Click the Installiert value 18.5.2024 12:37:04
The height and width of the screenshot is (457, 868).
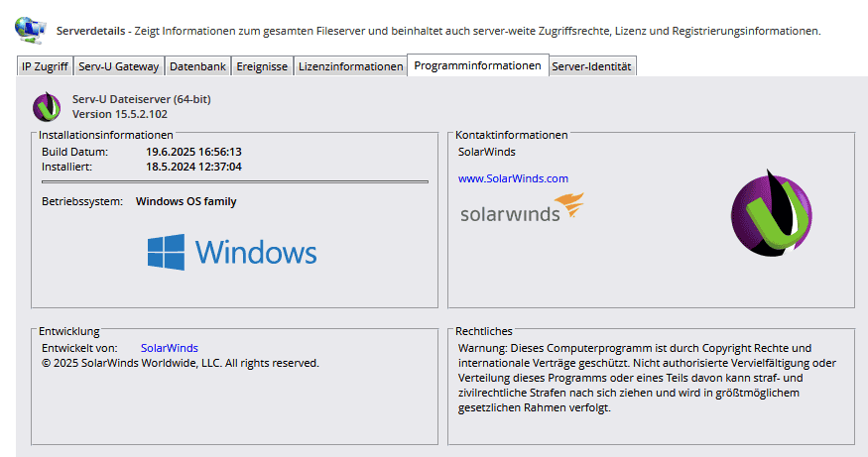193,167
